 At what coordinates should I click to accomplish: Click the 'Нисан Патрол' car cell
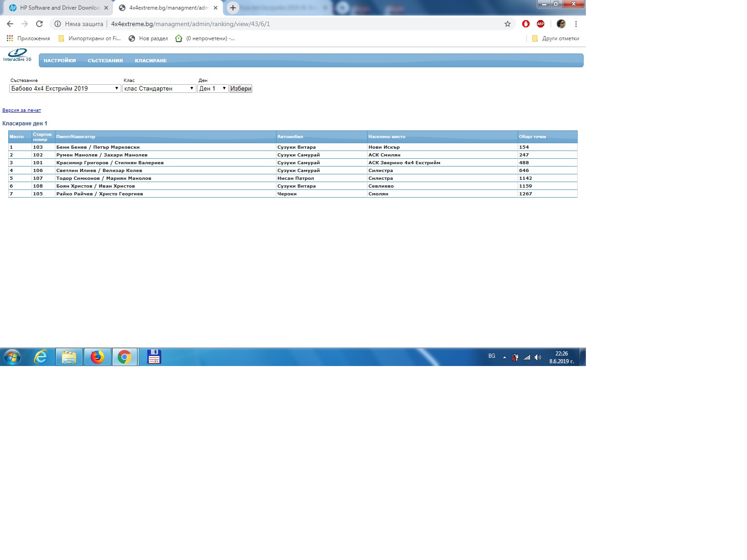click(x=321, y=178)
